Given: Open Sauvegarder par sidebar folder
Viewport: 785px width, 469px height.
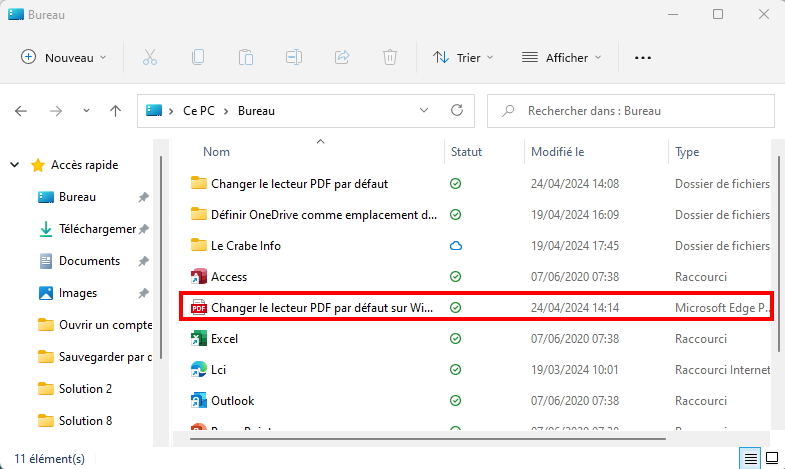Looking at the screenshot, I should tap(105, 357).
